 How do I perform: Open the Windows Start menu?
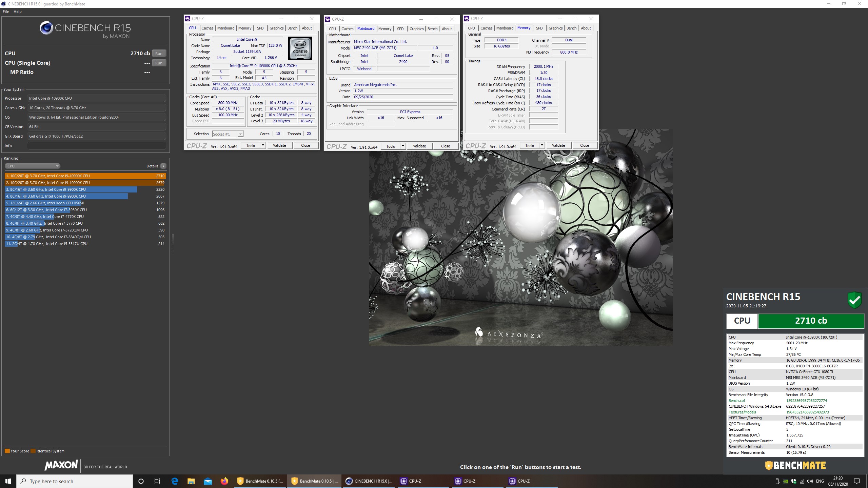tap(8, 481)
